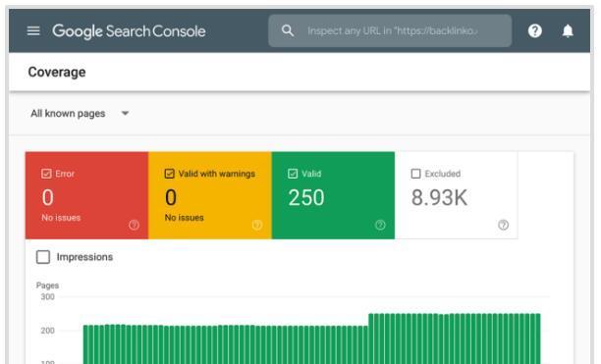This screenshot has width=601, height=364.
Task: Click the Inspect any URL search field
Action: point(390,30)
